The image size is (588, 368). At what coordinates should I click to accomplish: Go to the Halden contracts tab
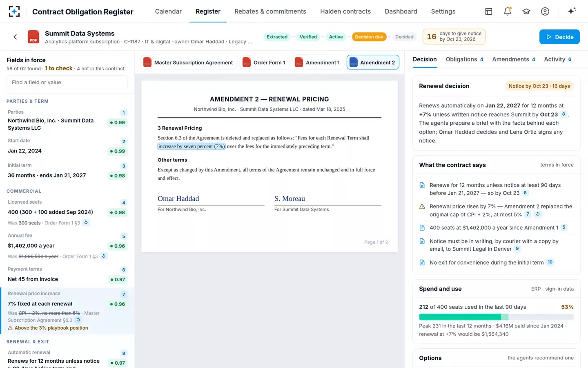[x=345, y=11]
